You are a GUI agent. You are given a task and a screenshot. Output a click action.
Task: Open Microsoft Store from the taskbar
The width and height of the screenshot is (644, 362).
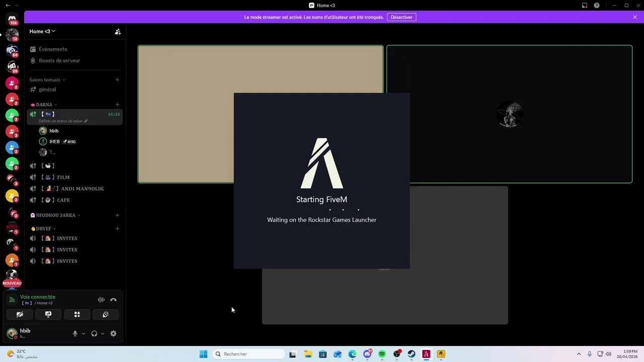(323, 354)
